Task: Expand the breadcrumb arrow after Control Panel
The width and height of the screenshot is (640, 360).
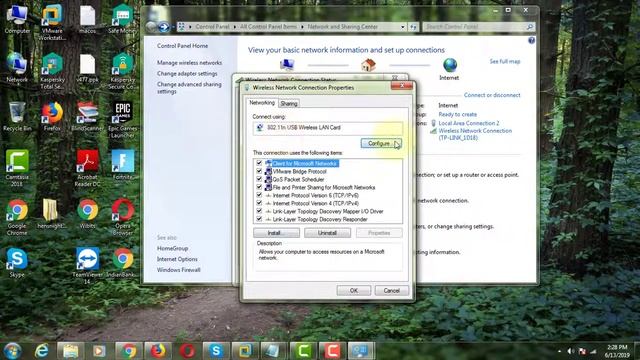Action: [235, 27]
